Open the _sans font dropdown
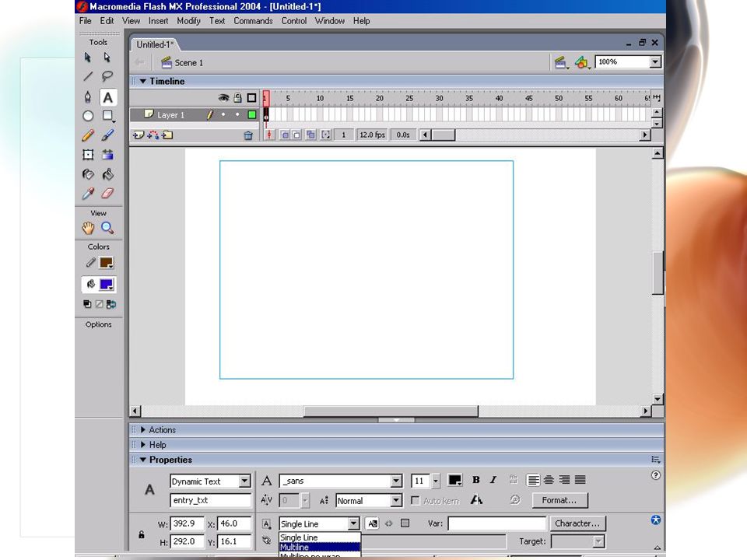 click(x=396, y=481)
